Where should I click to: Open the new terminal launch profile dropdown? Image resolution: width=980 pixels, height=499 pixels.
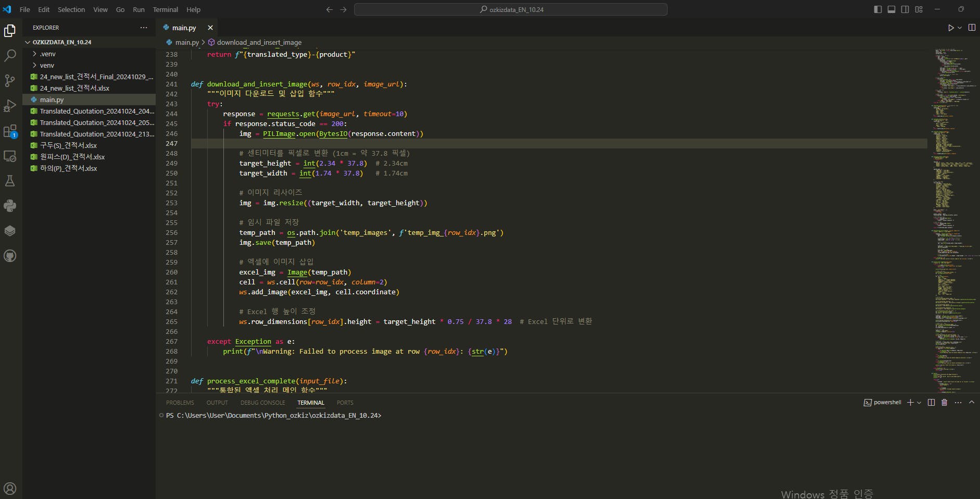pyautogui.click(x=919, y=403)
